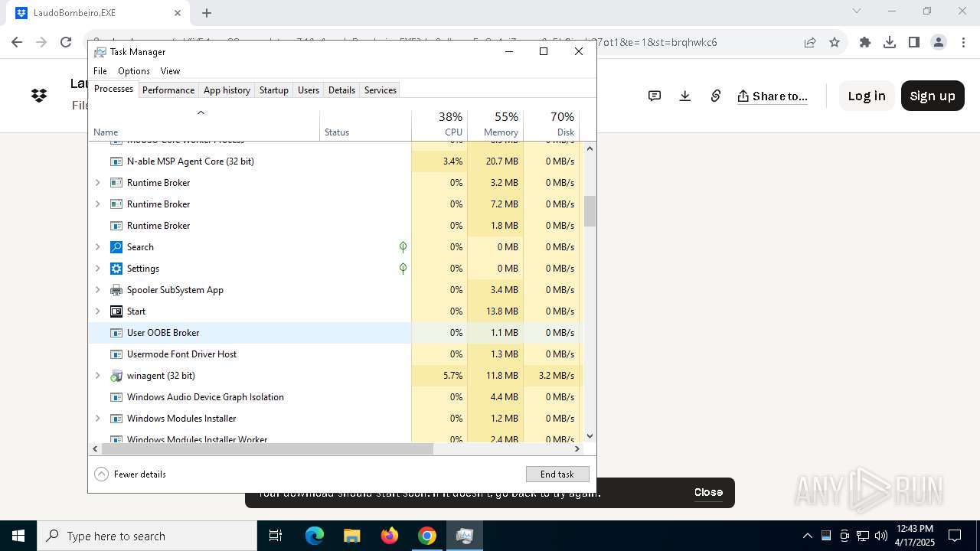
Task: Close the download notification banner
Action: coord(708,492)
